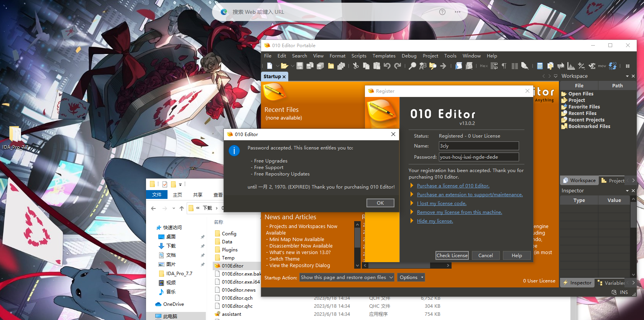Click the Paste clipboard toolbar icon

coord(376,66)
